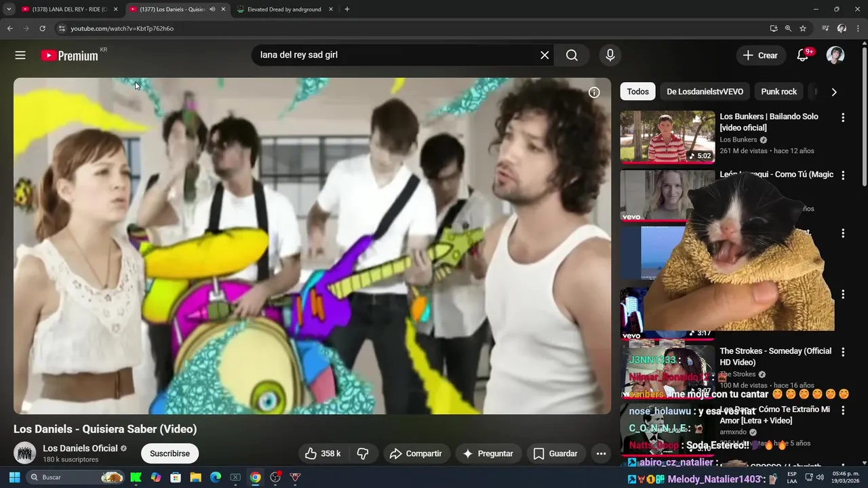
Task: Open more actions ellipsis below video
Action: 601,453
